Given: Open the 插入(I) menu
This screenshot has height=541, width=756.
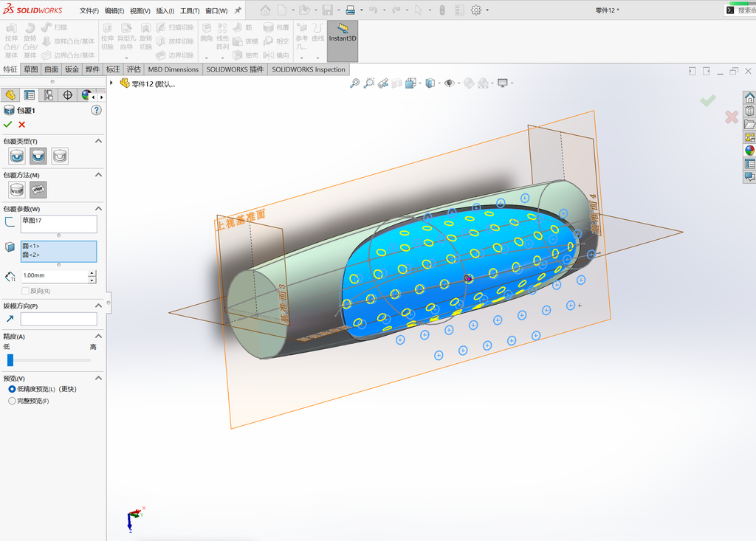Looking at the screenshot, I should click(x=165, y=10).
